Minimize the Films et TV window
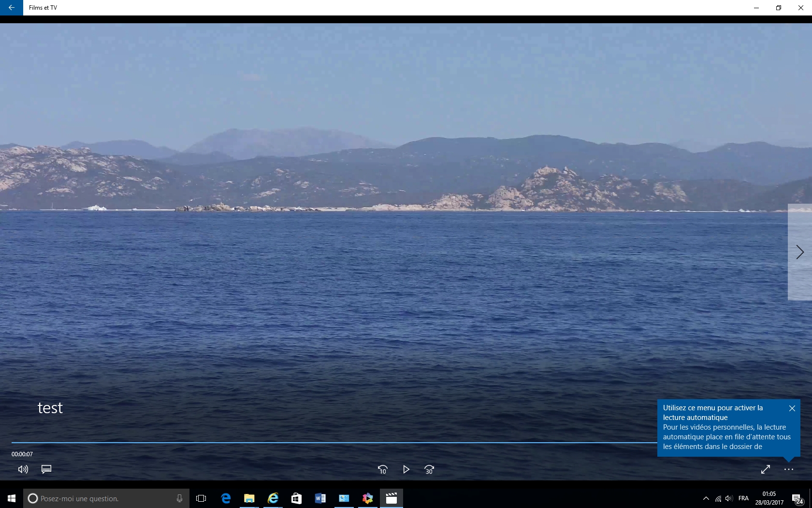Image resolution: width=812 pixels, height=508 pixels. [x=756, y=8]
